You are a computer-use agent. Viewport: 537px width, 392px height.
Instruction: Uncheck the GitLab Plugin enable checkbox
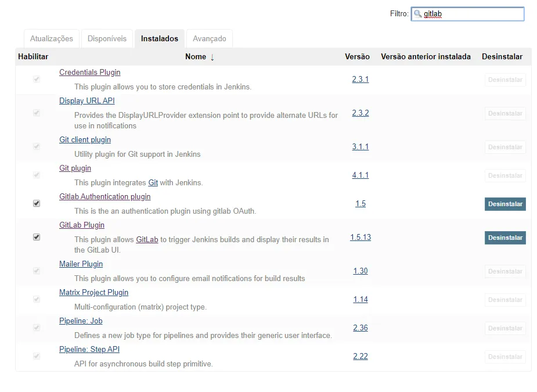point(37,237)
